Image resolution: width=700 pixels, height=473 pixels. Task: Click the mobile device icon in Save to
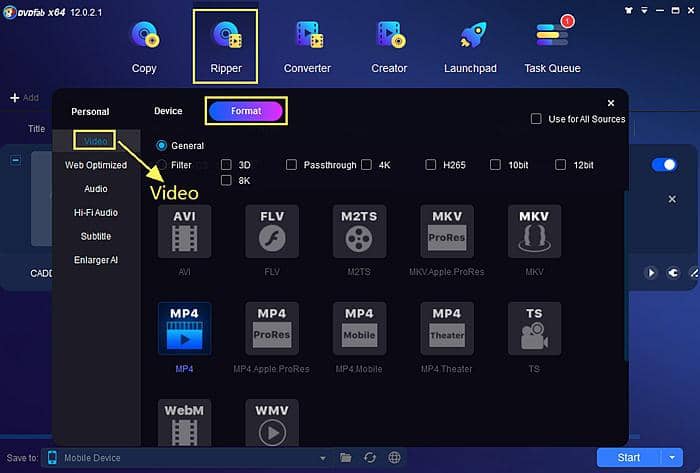coord(52,457)
